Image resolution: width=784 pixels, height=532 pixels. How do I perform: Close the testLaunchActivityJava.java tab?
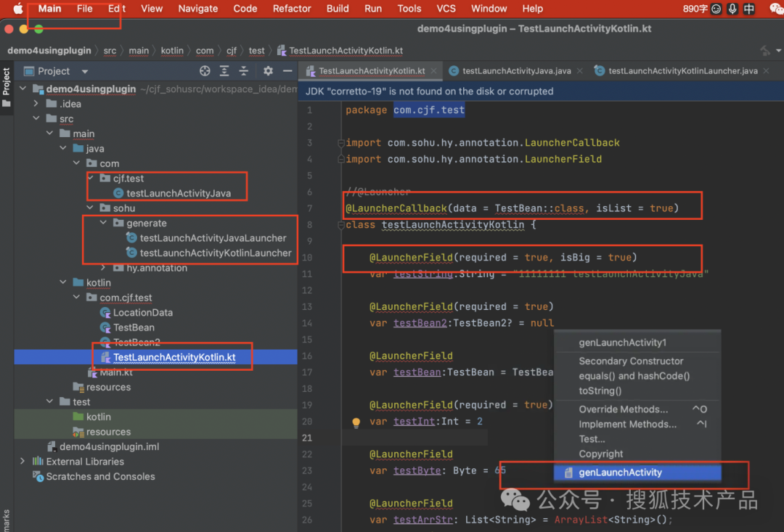pyautogui.click(x=579, y=71)
